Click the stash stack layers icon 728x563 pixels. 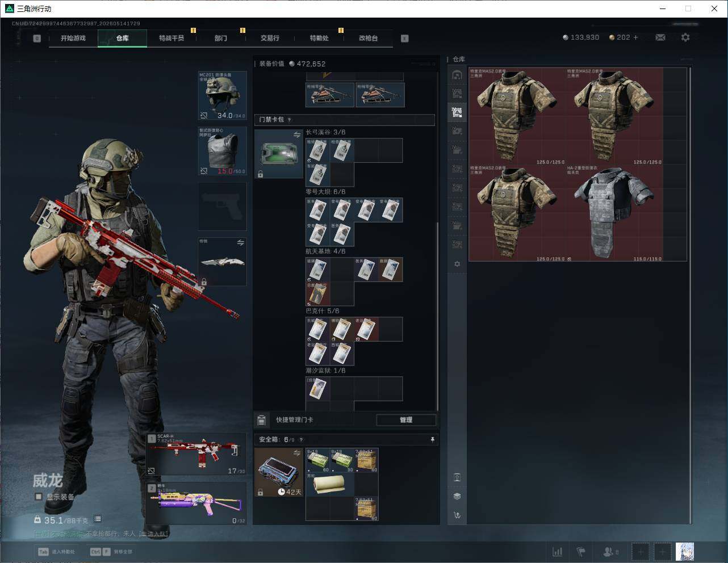tap(457, 496)
